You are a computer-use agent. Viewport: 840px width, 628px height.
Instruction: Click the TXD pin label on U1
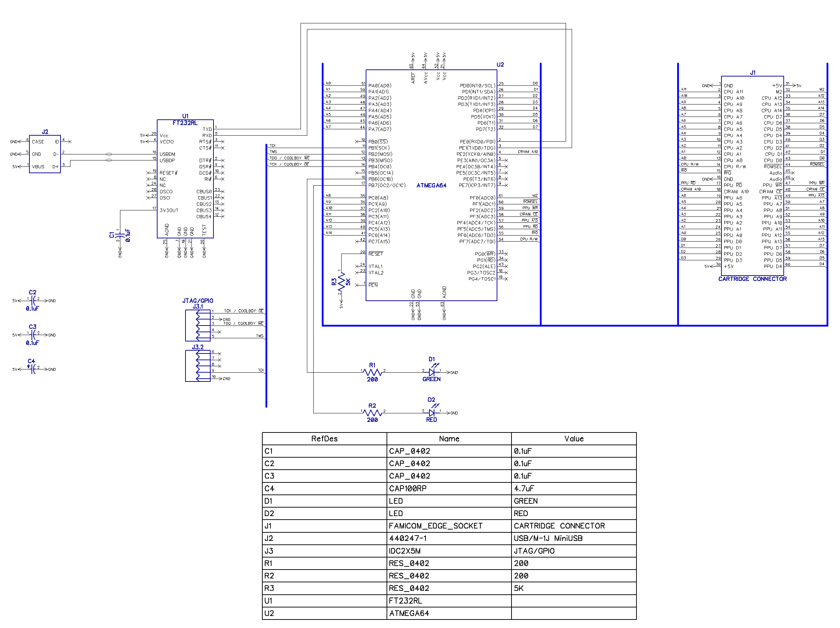[x=207, y=129]
